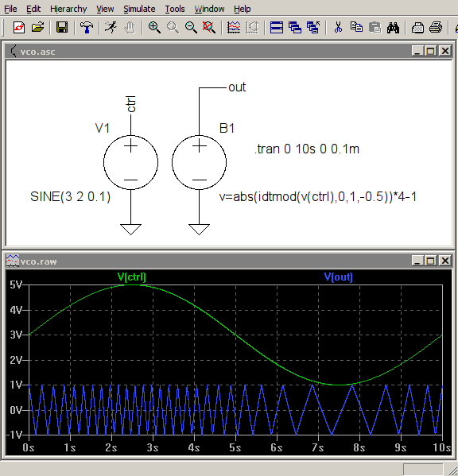Viewport: 458px width, 476px height.
Task: Click the Find binoculars icon
Action: (x=393, y=28)
